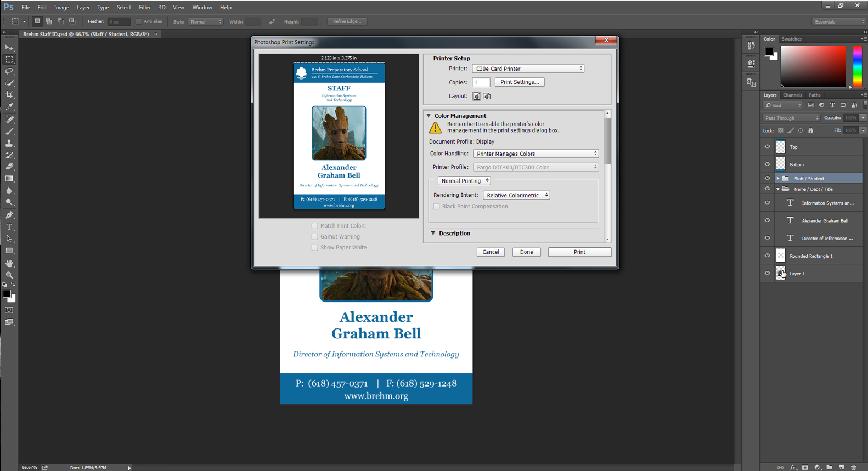The image size is (868, 471).
Task: Pick the Eyedropper tool
Action: (x=9, y=107)
